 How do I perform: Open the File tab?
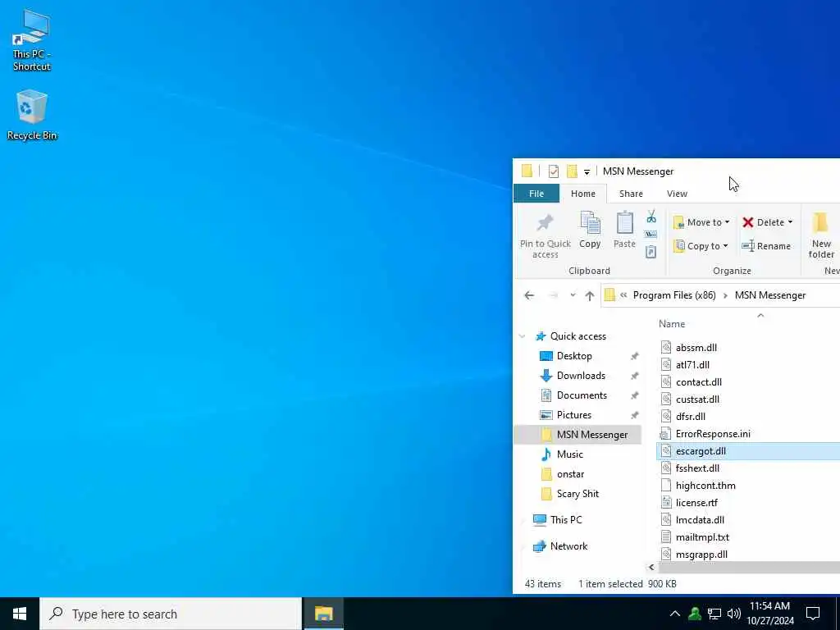[536, 194]
